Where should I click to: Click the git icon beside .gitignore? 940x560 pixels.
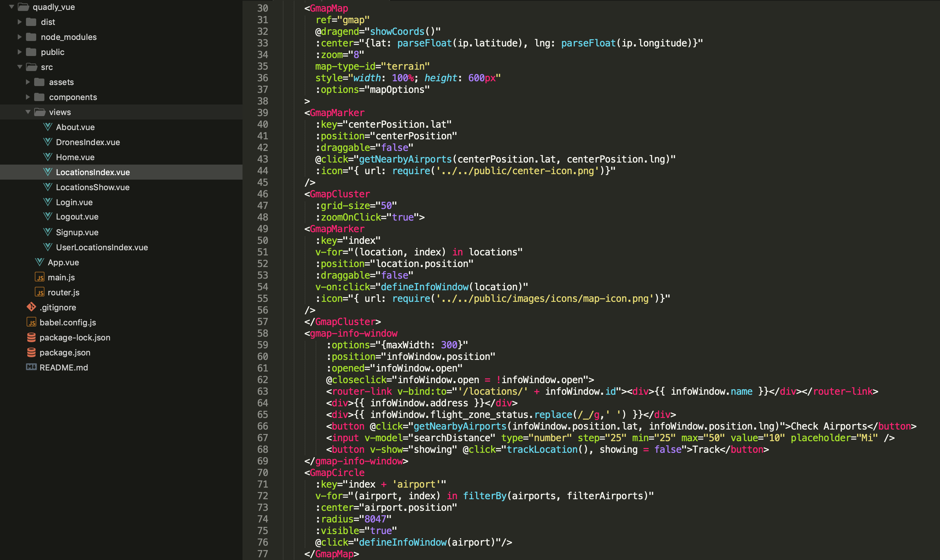point(31,307)
